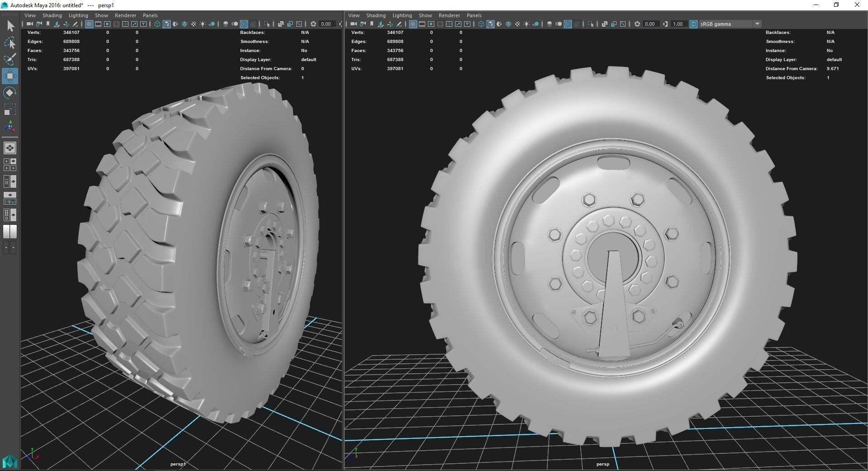Screen dimensions: 868x471
Task: Toggle X-ray display in right viewport
Action: tap(605, 24)
